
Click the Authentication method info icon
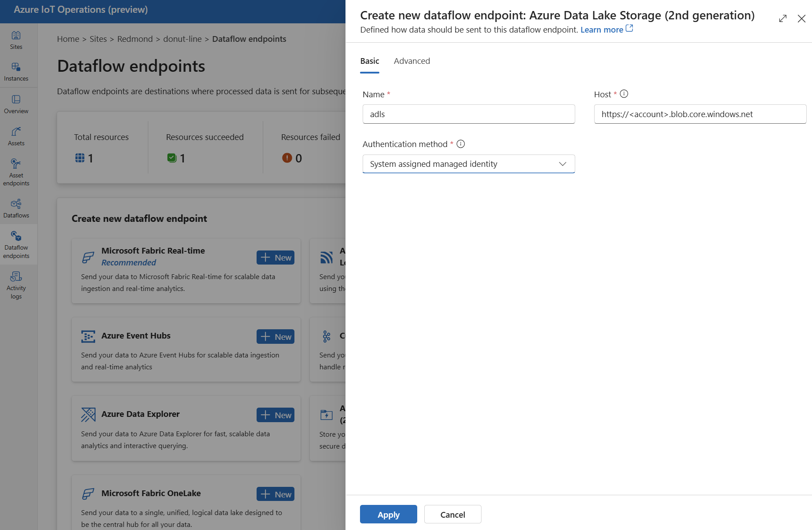[461, 144]
